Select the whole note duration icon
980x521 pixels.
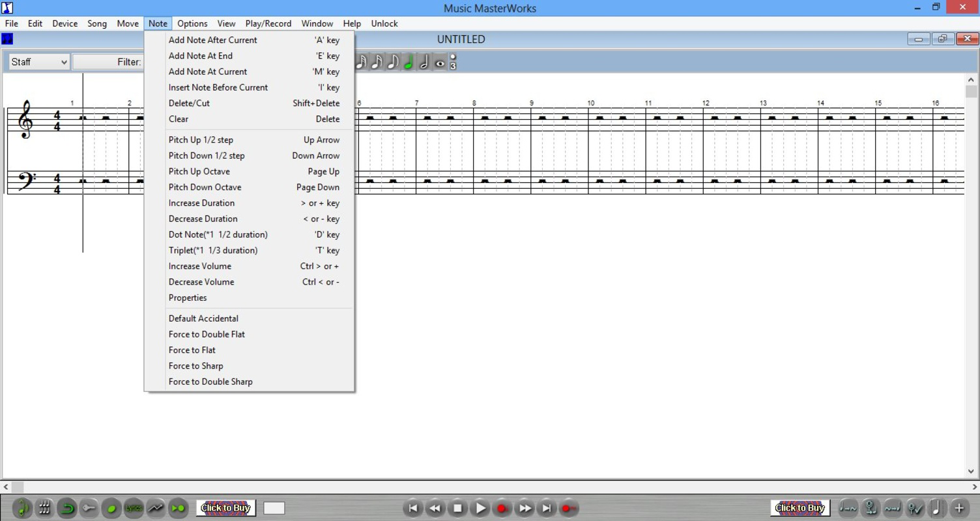pos(440,63)
